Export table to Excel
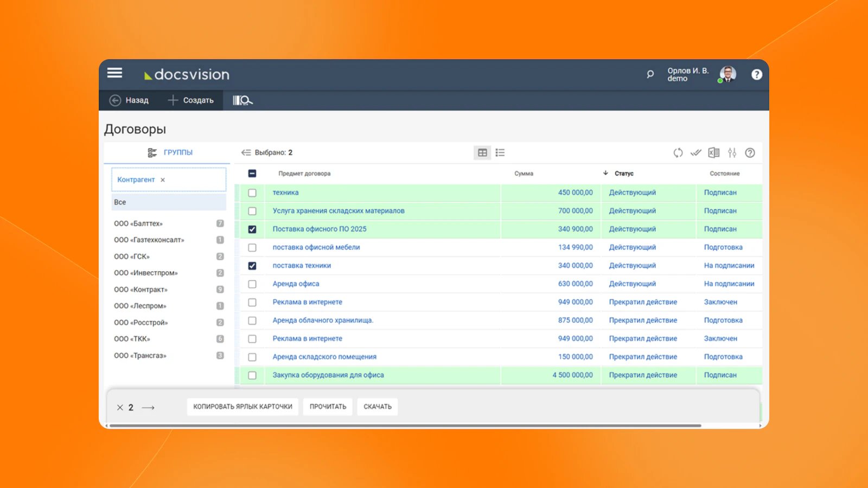This screenshot has width=868, height=488. point(714,153)
